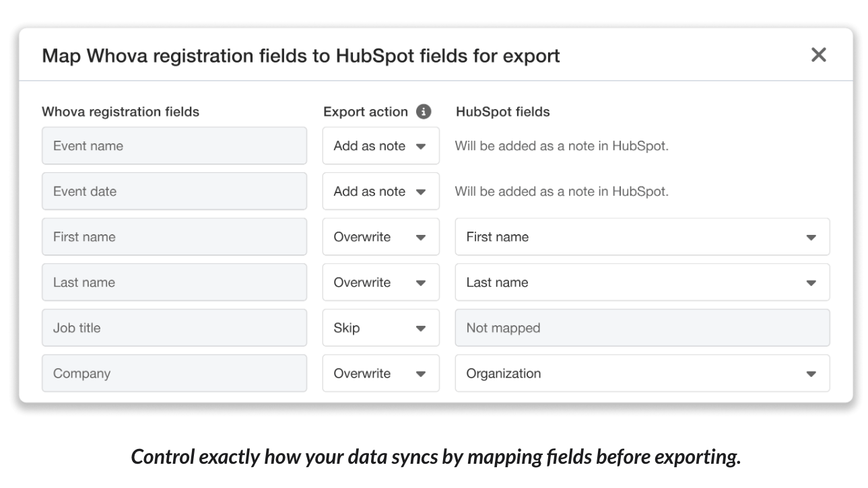868x488 pixels.
Task: Click the 'Whova registration fields' column header
Action: [121, 112]
